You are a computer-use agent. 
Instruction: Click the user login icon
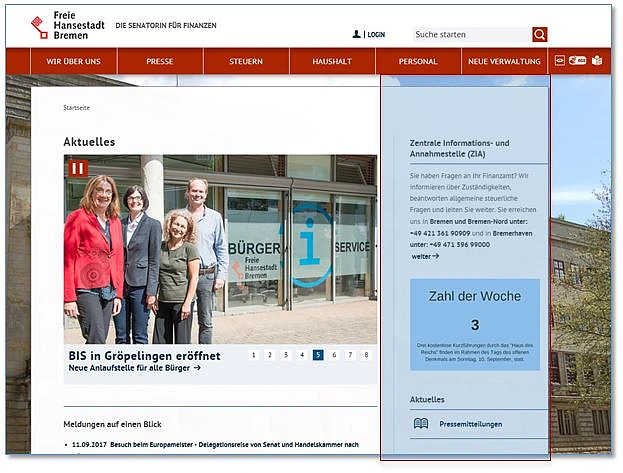coord(357,34)
